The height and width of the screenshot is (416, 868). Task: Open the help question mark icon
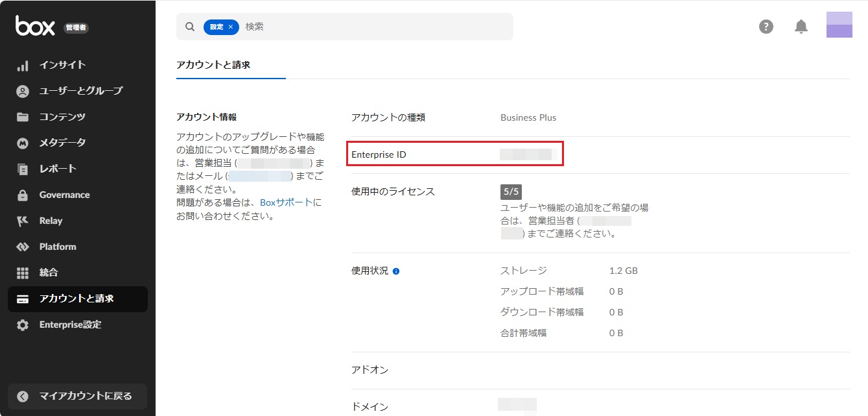[766, 27]
